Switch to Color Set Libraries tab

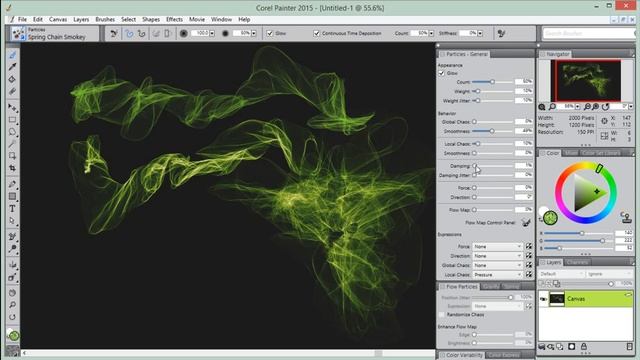(601, 153)
